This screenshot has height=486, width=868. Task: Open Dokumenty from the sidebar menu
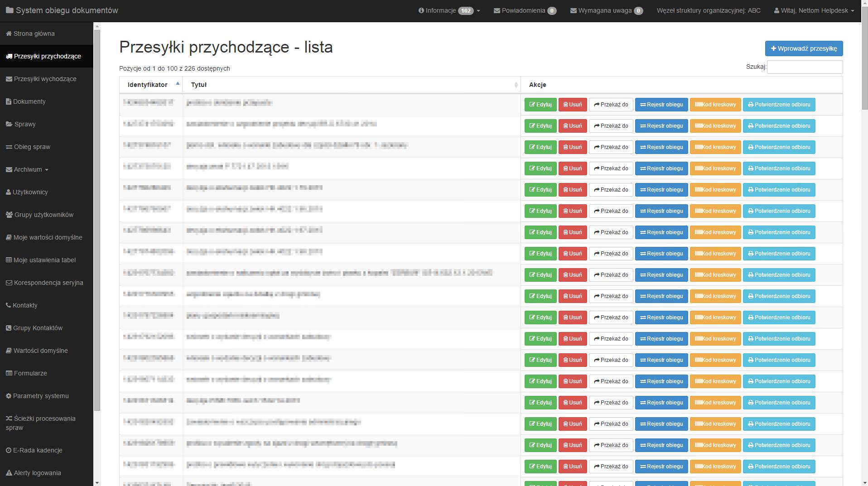point(29,101)
